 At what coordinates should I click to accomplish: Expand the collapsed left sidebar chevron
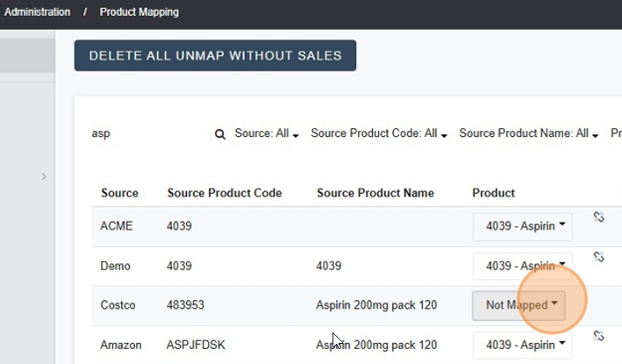click(x=44, y=177)
